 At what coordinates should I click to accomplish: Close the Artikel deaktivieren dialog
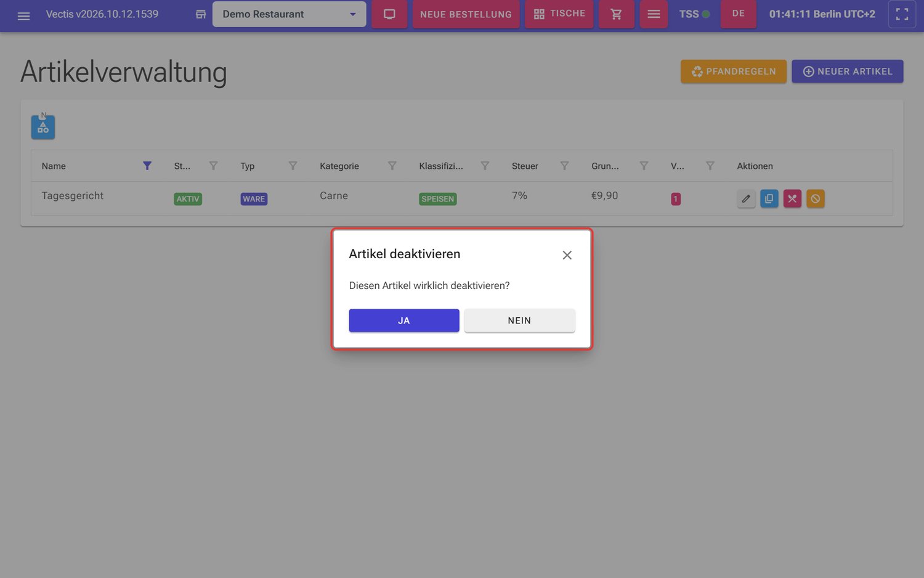[567, 255]
